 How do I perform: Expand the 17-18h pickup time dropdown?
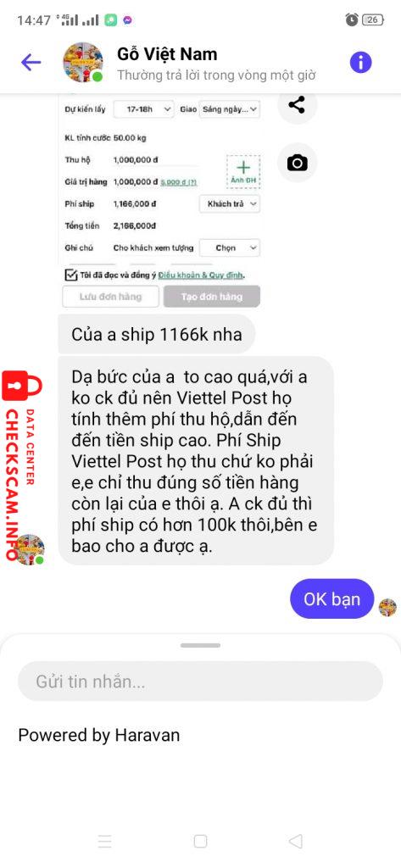click(143, 109)
